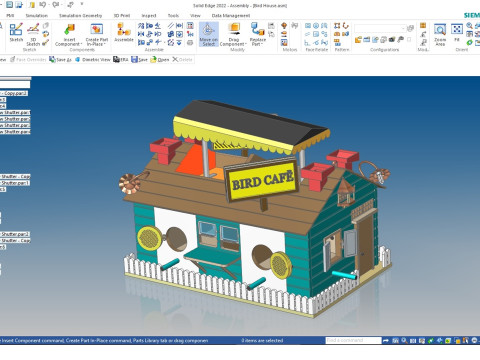Click the Undo icon in the title bar
Image resolution: width=480 pixels, height=360 pixels.
43,5
